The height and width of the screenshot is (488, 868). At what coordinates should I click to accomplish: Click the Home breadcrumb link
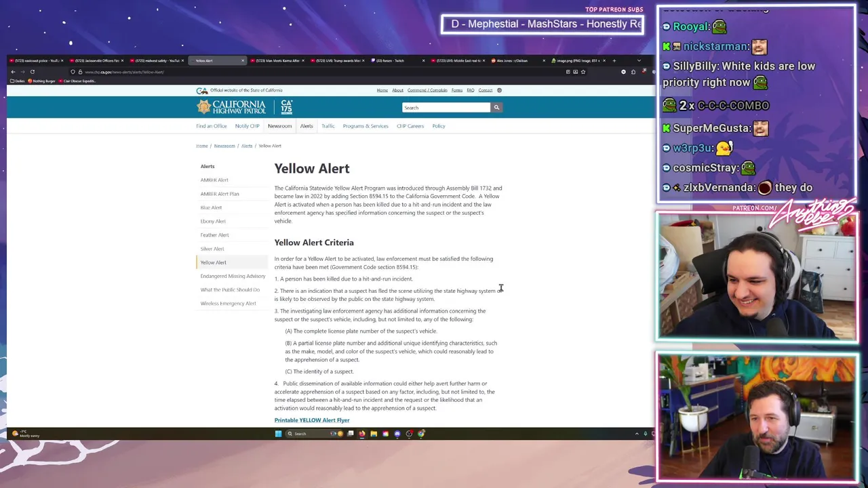[x=202, y=146]
